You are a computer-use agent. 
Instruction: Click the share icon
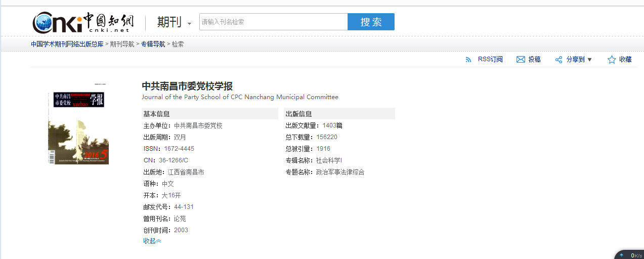[x=559, y=60]
